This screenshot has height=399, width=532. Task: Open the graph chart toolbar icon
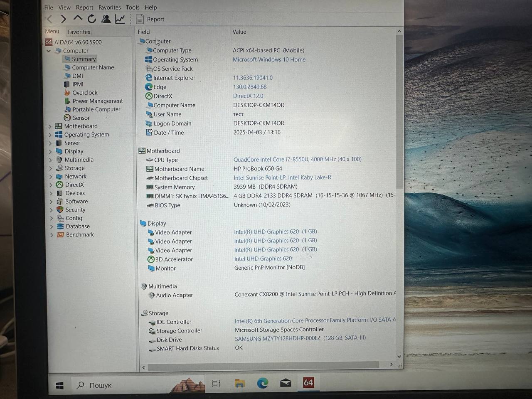[120, 19]
